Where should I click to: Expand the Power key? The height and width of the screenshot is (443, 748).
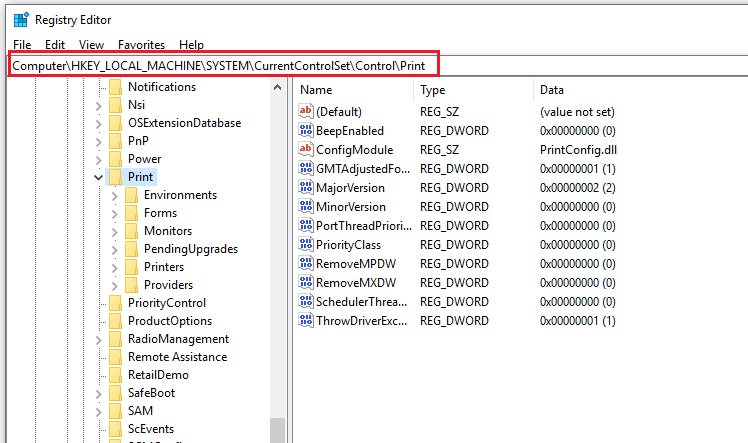(x=98, y=160)
